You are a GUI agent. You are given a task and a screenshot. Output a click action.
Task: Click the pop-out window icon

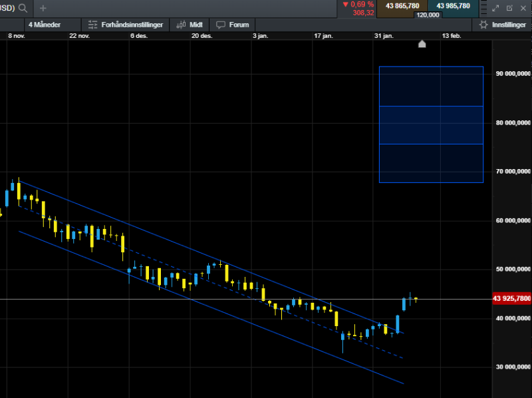pyautogui.click(x=509, y=9)
